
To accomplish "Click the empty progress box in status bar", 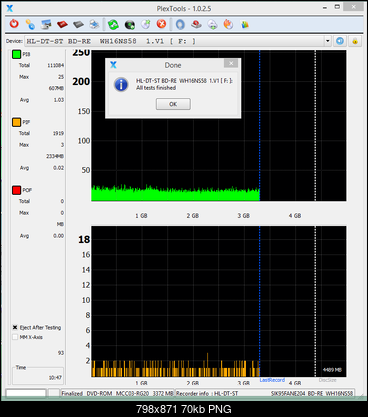I will point(26,393).
